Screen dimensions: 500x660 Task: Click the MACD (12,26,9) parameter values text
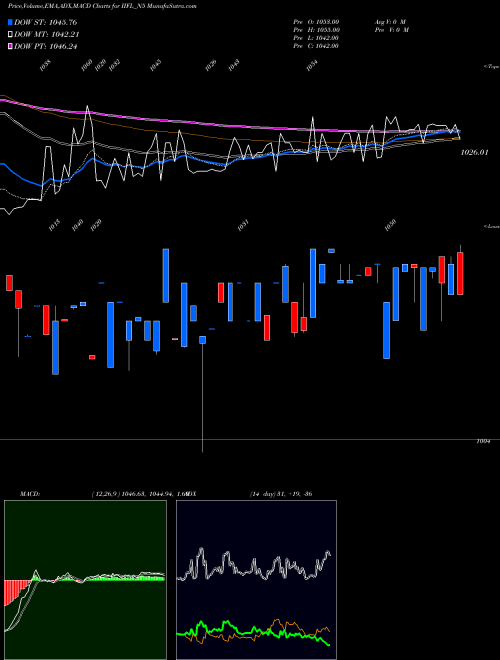click(x=139, y=494)
